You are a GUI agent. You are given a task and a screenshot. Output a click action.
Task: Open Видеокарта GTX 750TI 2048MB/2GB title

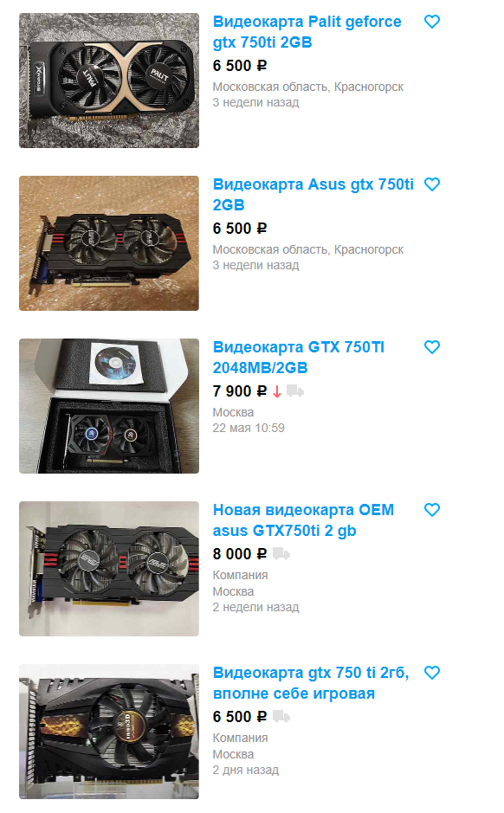coord(299,358)
